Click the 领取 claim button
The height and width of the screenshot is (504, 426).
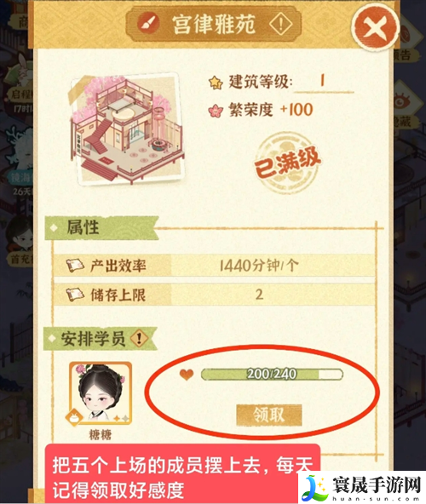(x=269, y=415)
